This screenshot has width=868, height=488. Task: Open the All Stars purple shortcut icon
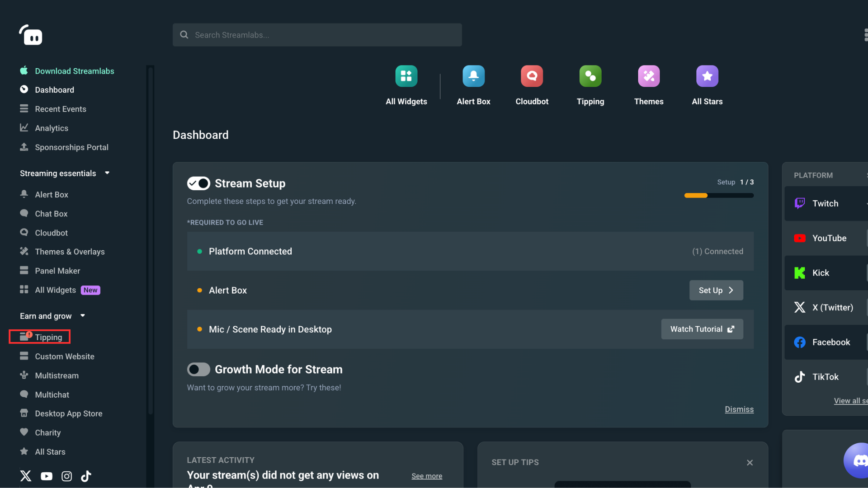tap(707, 76)
